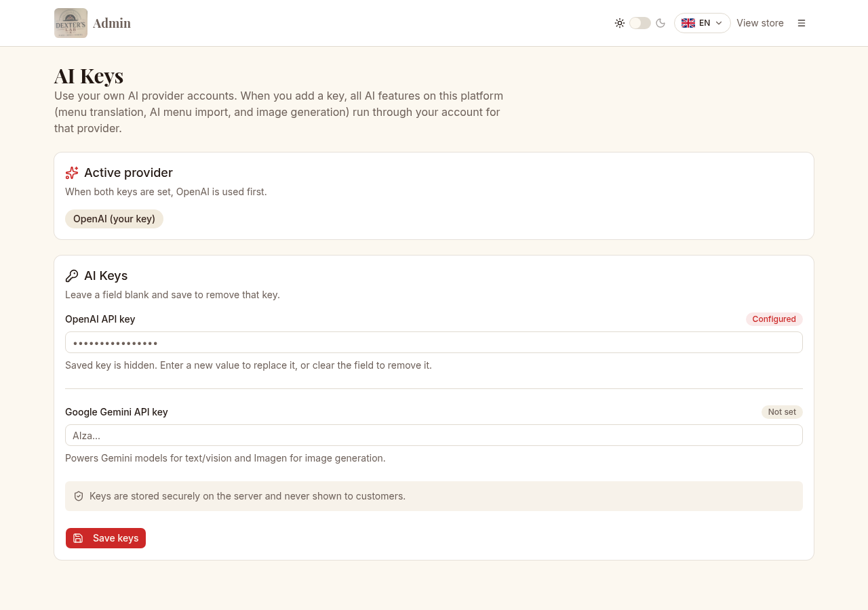Open the EN language dropdown
The height and width of the screenshot is (610, 868).
click(x=703, y=23)
